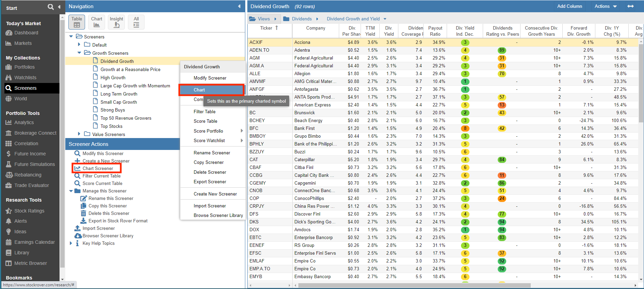Open the World collection

(20, 99)
